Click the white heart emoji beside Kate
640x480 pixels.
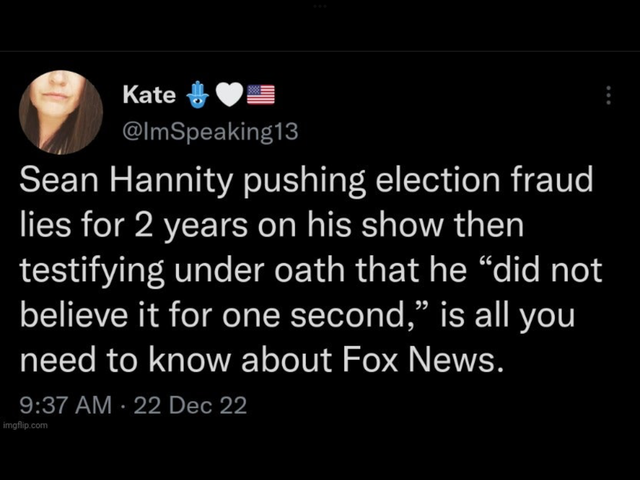click(229, 96)
